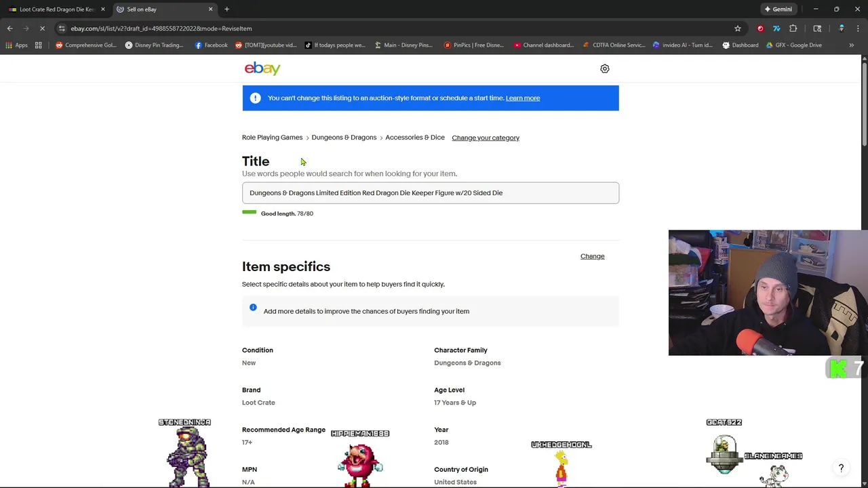The height and width of the screenshot is (488, 868).
Task: Open site information icon in address bar
Action: [x=62, y=28]
